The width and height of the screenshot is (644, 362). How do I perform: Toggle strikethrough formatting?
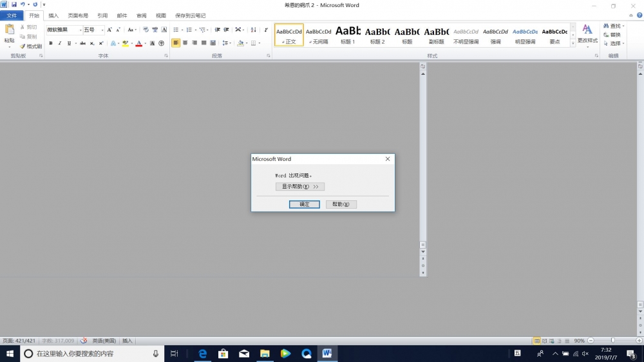tap(82, 43)
